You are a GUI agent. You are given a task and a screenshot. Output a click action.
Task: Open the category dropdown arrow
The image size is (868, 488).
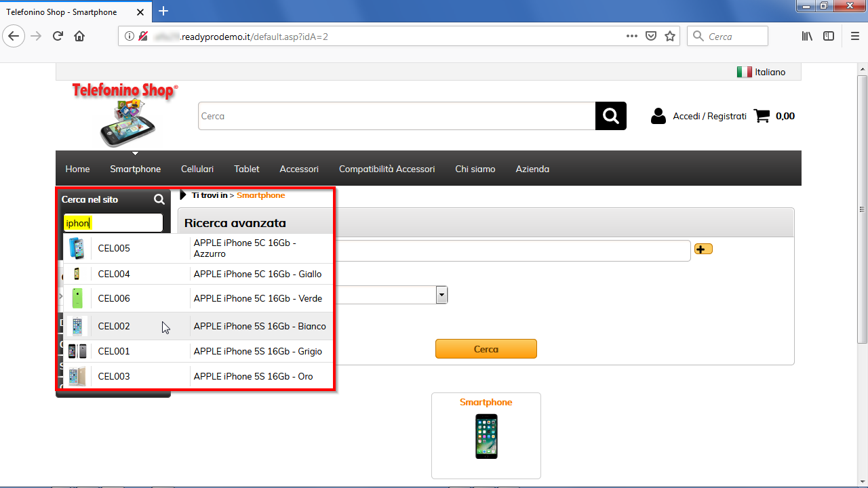(441, 294)
